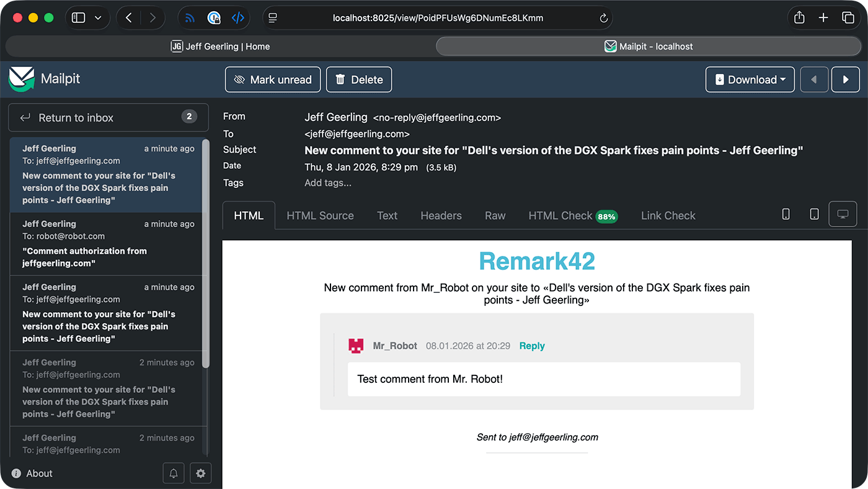Screen dimensions: 868x489
Task: Click the To address jeff@jeffgeerling.com in header
Action: coord(357,133)
